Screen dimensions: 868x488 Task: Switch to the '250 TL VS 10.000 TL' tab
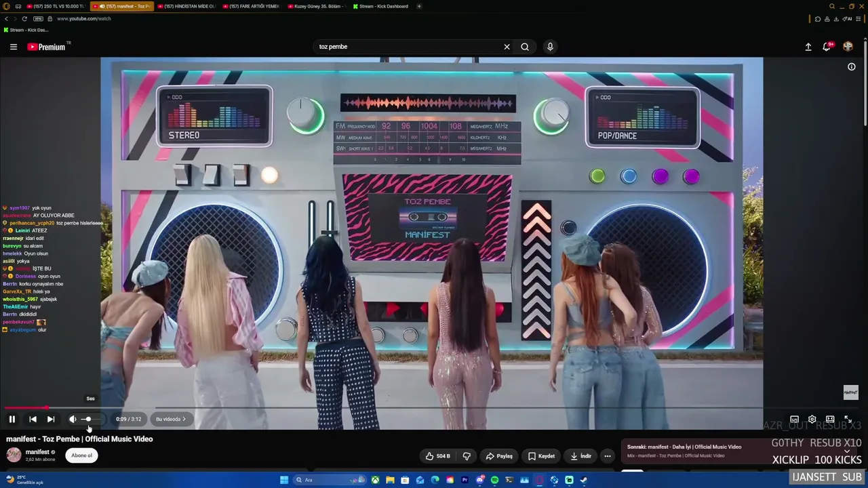pyautogui.click(x=56, y=6)
